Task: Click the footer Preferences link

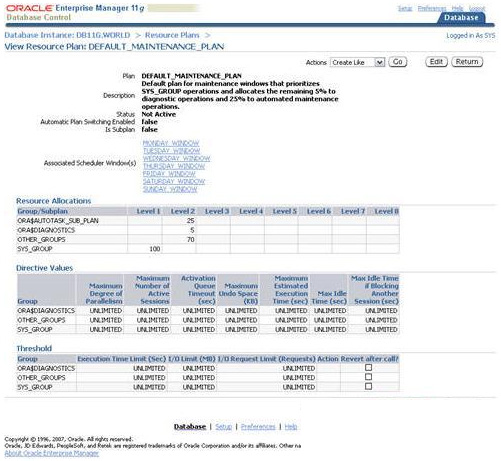Action: click(258, 427)
